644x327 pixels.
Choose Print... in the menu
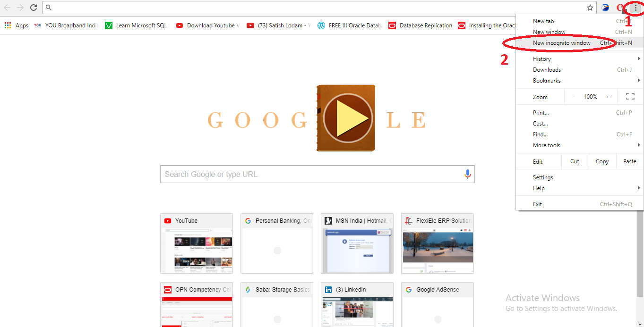pyautogui.click(x=580, y=113)
